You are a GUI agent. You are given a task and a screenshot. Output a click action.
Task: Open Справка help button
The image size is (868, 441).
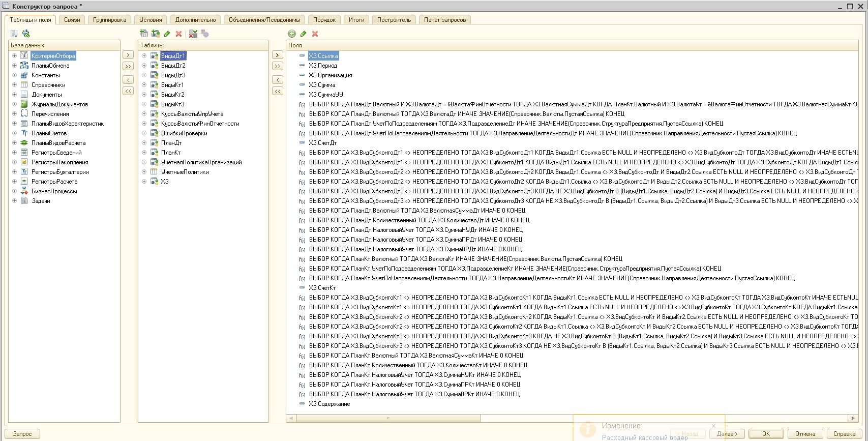tap(844, 434)
